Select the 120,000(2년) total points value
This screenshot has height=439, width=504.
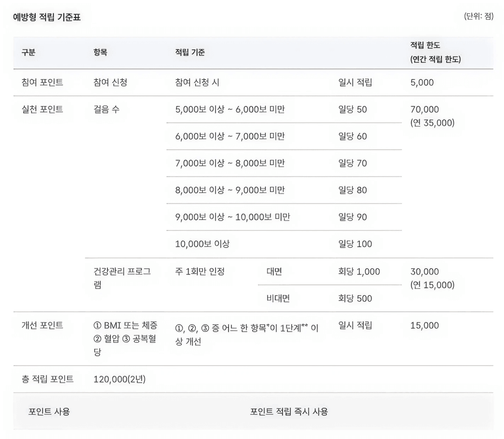tap(120, 379)
